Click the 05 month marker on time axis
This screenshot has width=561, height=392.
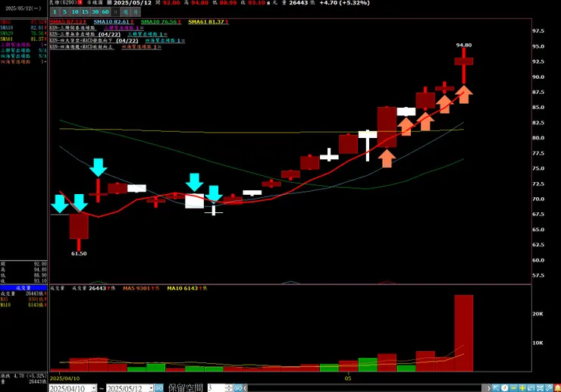click(348, 378)
